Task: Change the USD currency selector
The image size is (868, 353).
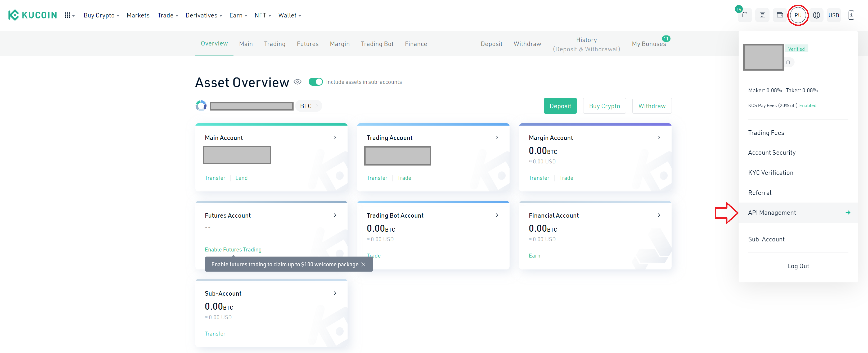Action: (834, 15)
